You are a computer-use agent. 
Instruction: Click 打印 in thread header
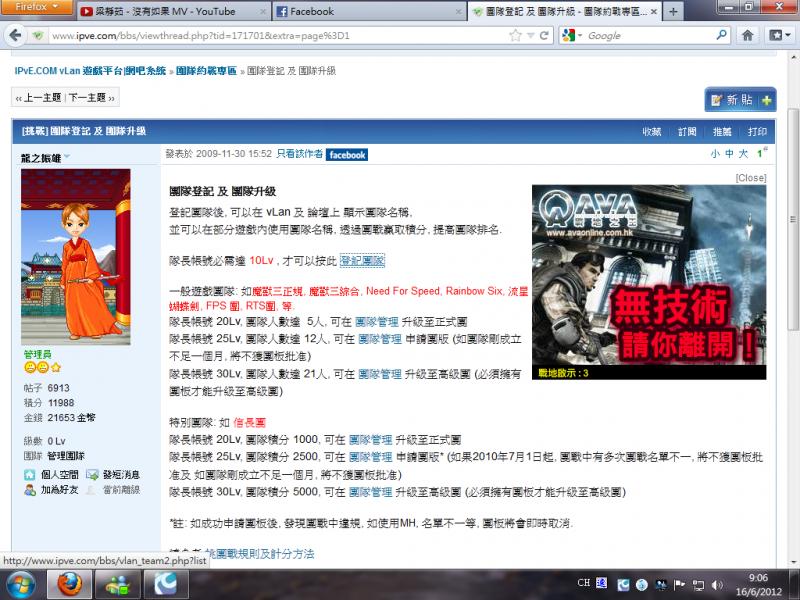[757, 132]
